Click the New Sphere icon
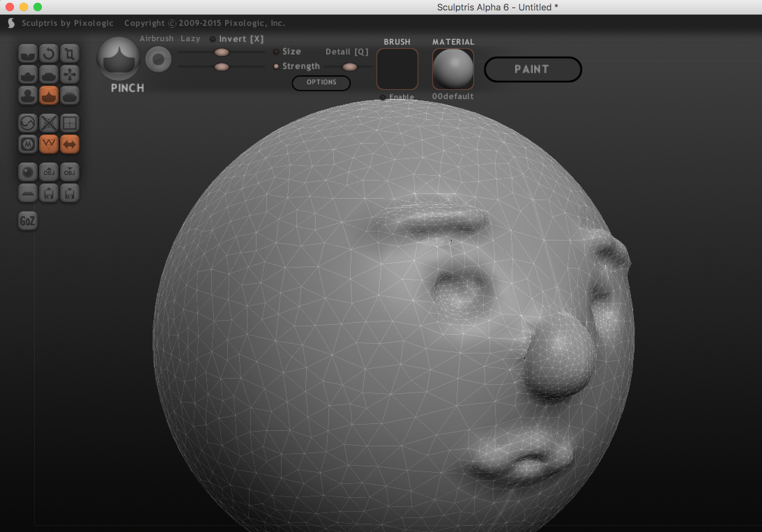This screenshot has height=532, width=762. (28, 172)
